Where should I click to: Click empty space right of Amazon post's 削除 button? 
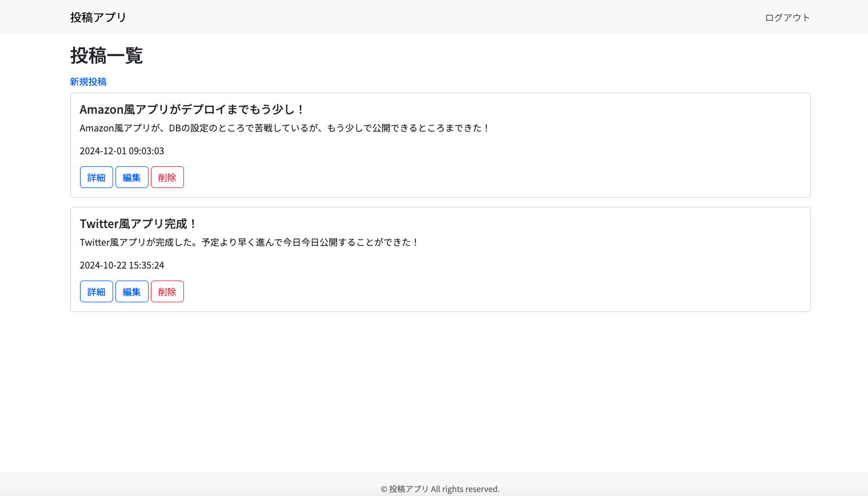457,177
